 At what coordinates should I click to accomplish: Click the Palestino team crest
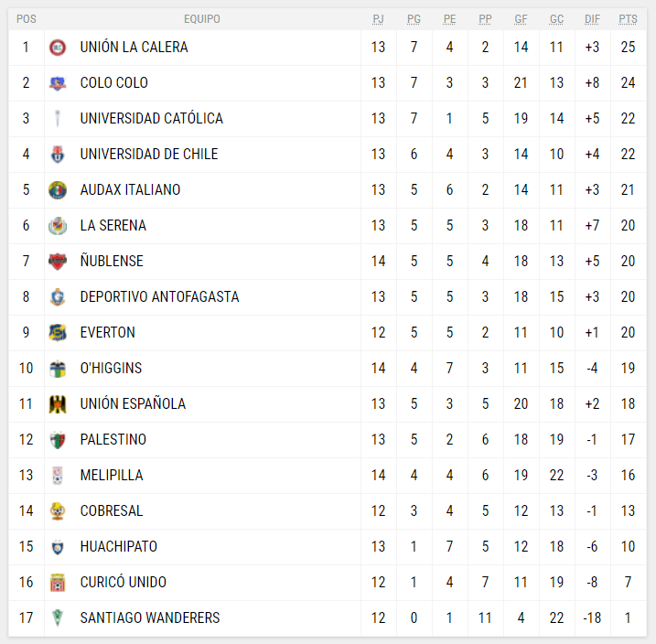[58, 439]
